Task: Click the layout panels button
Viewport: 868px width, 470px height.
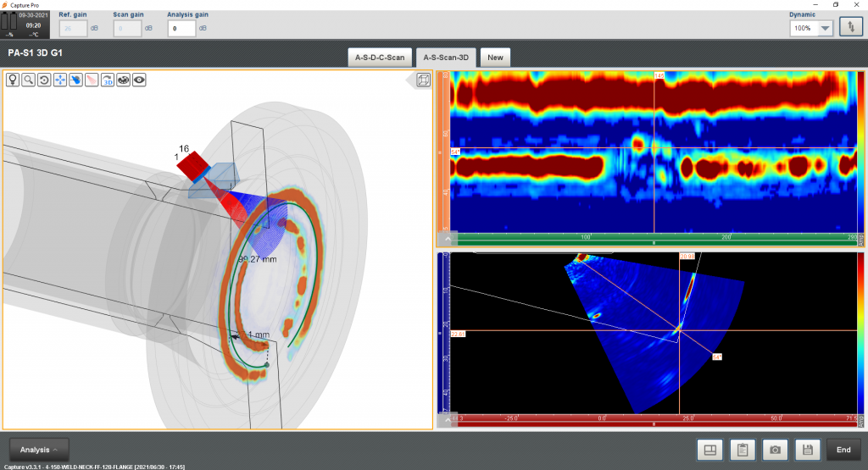Action: [x=709, y=451]
